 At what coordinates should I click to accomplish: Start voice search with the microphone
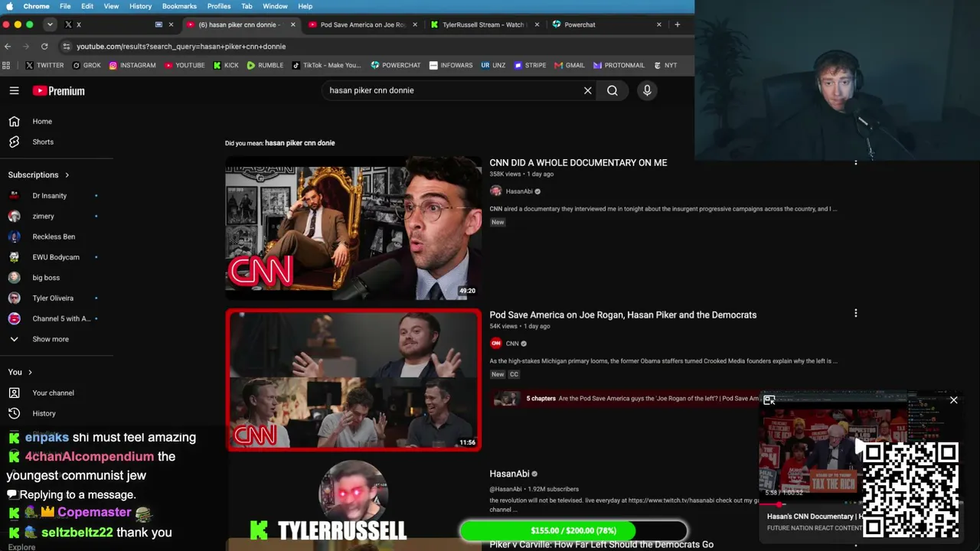tap(647, 90)
